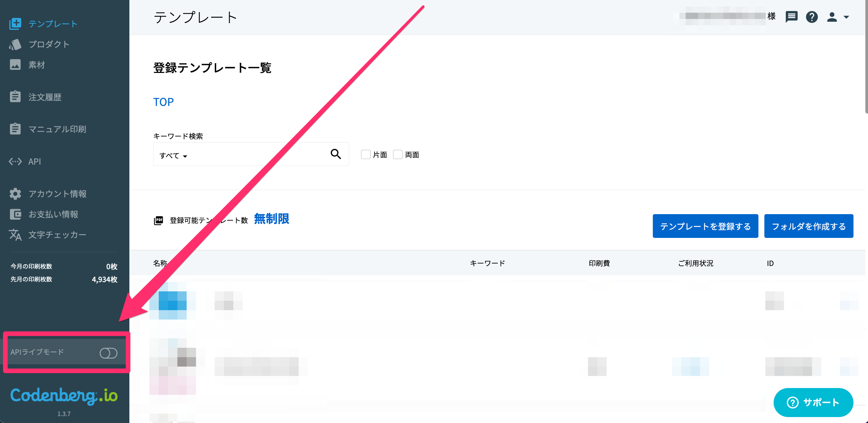Click the version number 1.3.7

click(64, 414)
